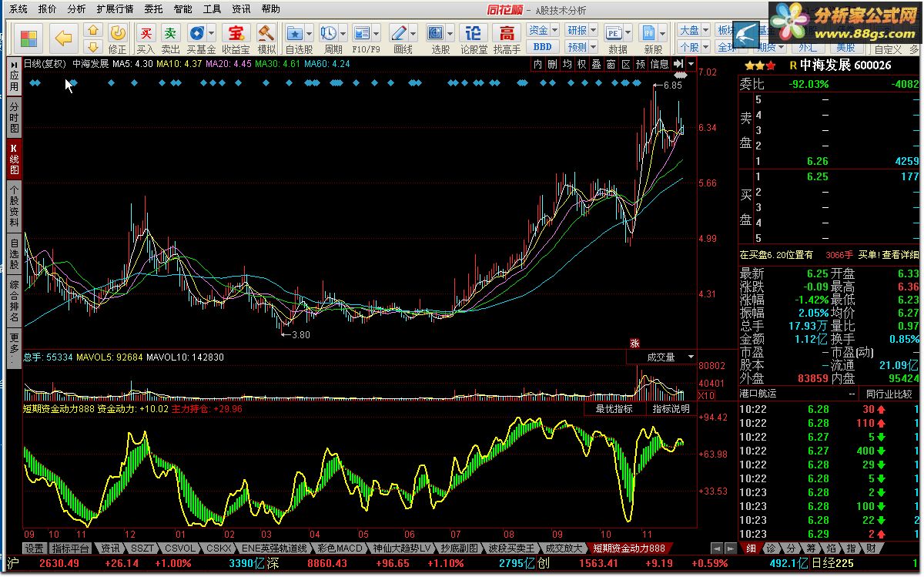Open the 数据 PE data icon

point(614,33)
